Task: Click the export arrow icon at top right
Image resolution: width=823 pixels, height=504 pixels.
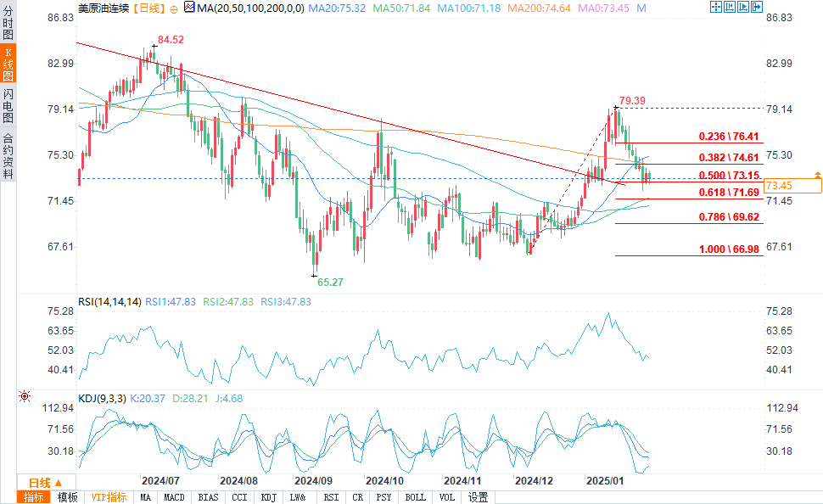Action: (757, 7)
